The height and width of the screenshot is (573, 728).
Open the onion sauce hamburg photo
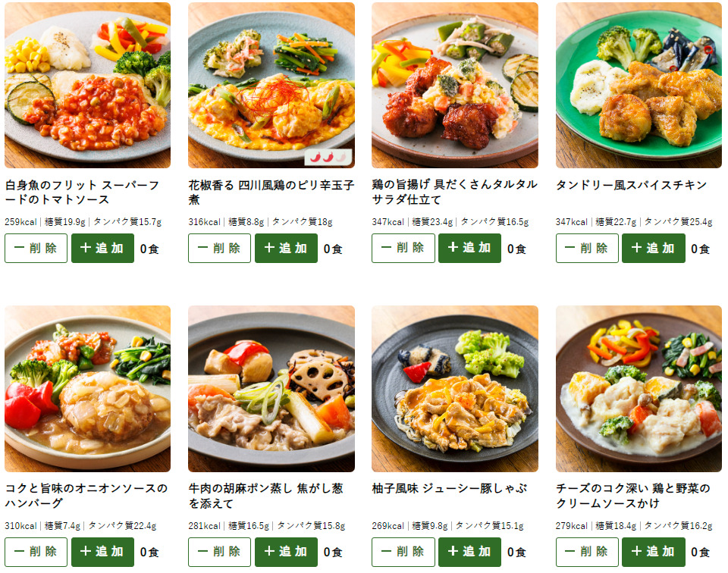click(87, 389)
